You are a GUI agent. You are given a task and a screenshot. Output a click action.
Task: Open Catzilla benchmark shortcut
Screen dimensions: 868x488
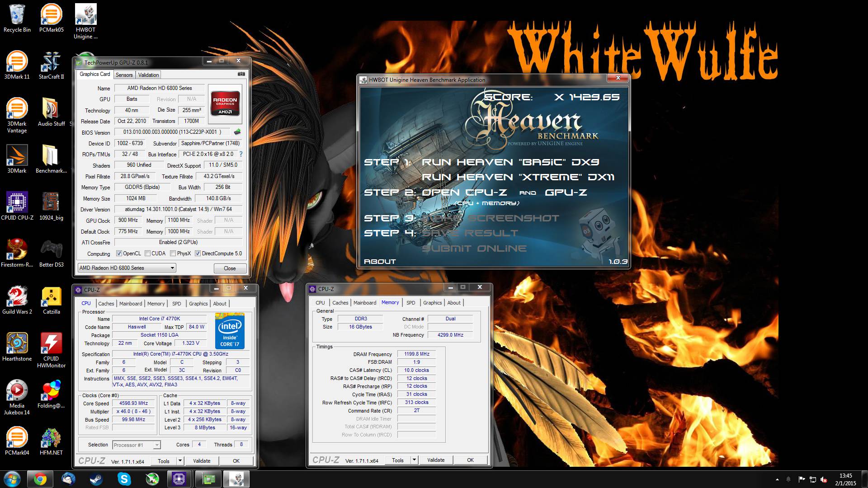pyautogui.click(x=51, y=300)
